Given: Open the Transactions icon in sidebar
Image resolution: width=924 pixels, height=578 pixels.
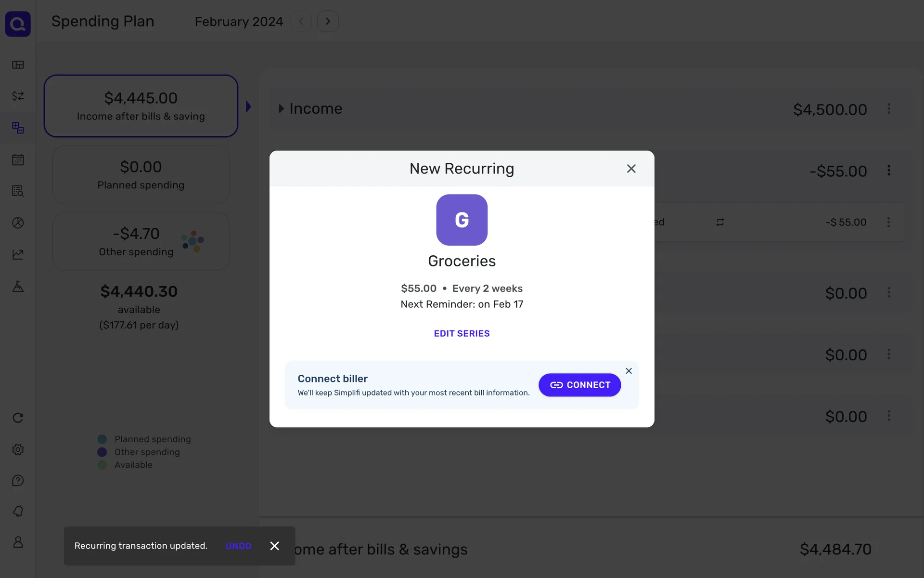Looking at the screenshot, I should click(18, 96).
